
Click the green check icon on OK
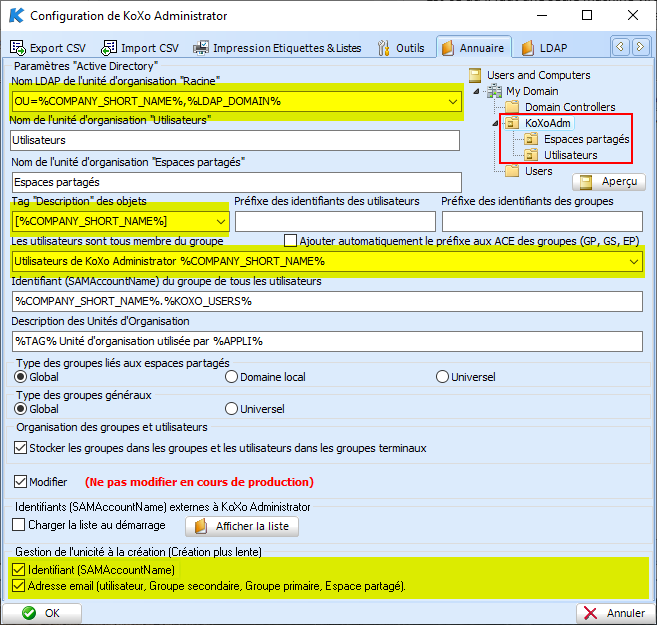pos(29,613)
